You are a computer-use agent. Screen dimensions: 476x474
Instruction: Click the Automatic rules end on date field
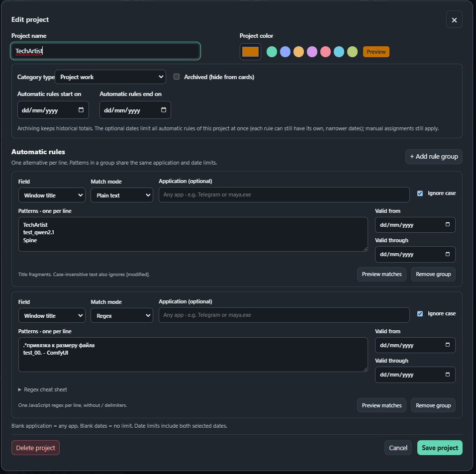click(x=135, y=110)
